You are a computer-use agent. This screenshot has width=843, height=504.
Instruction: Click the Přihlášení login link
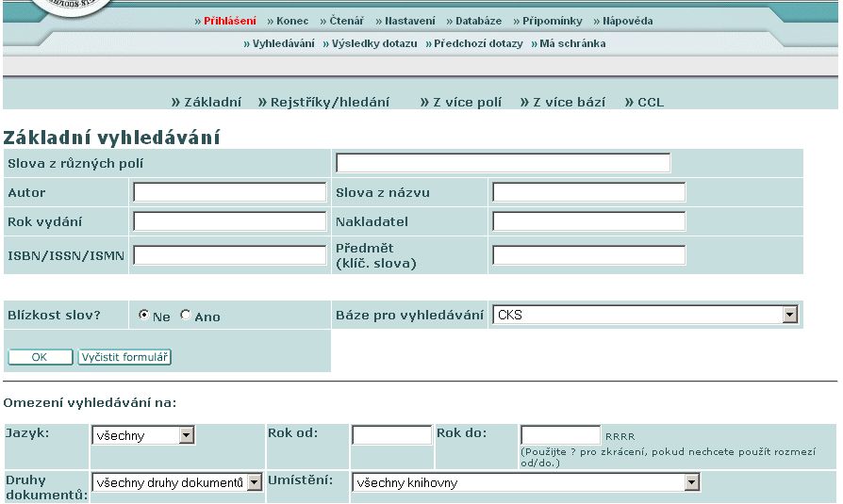point(229,21)
